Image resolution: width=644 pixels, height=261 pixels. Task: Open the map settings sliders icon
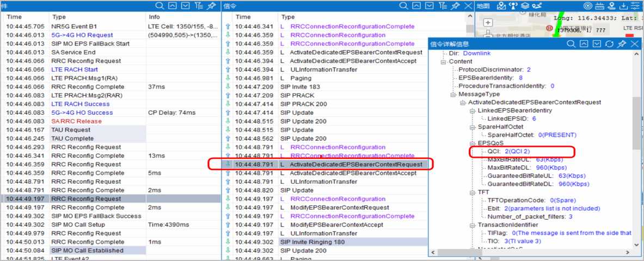(x=636, y=6)
